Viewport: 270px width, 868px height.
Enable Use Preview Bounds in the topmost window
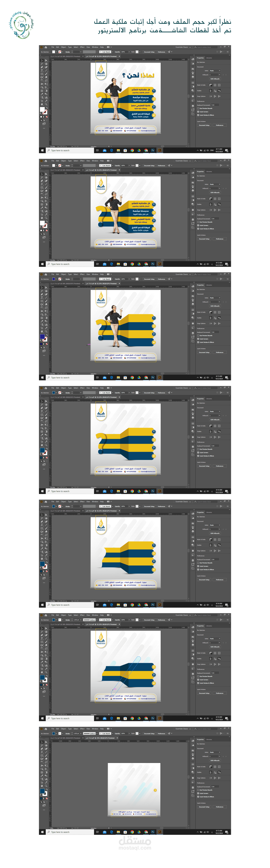(198, 108)
